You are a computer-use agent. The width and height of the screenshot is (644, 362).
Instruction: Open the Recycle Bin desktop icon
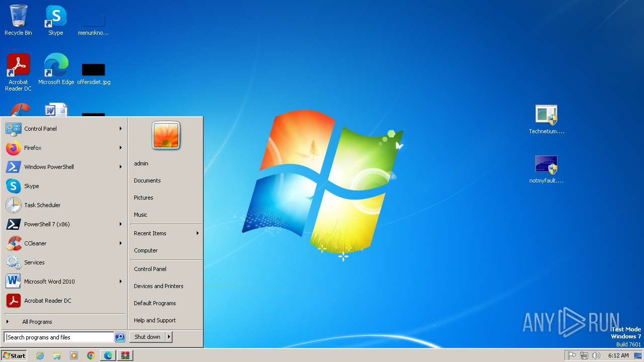(x=18, y=20)
